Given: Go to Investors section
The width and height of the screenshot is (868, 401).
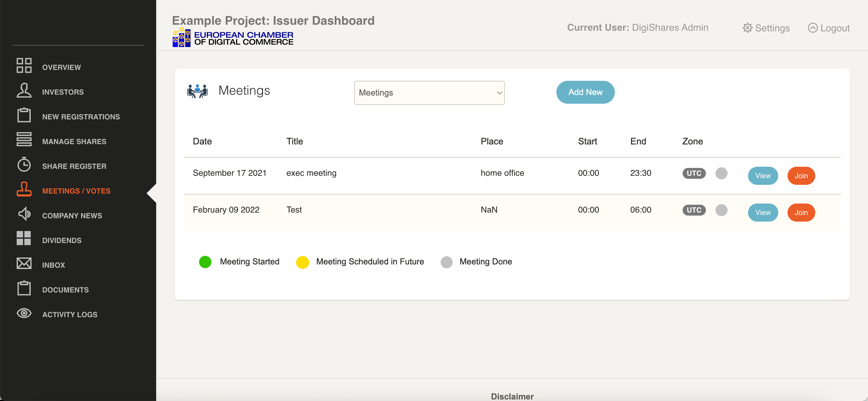Looking at the screenshot, I should pyautogui.click(x=63, y=92).
